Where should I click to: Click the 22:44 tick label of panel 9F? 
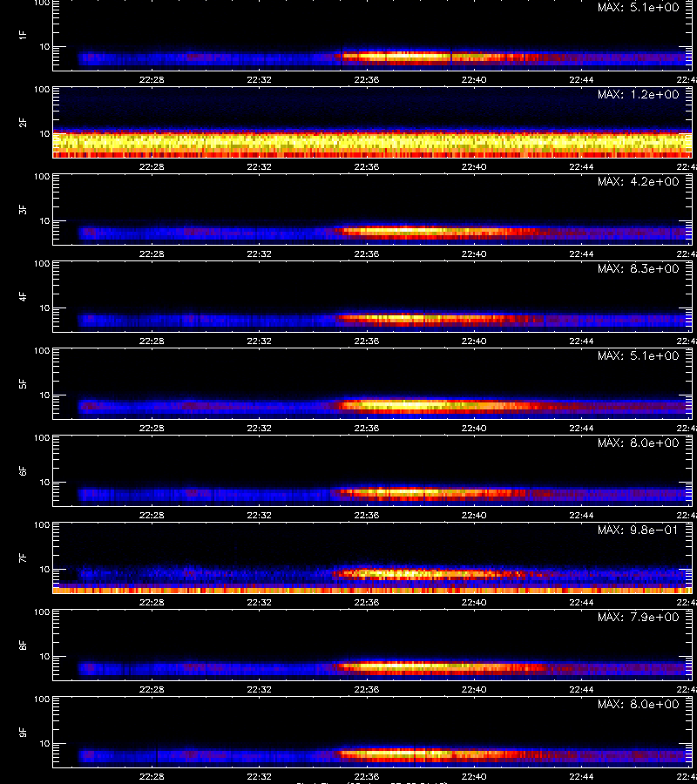coord(581,776)
